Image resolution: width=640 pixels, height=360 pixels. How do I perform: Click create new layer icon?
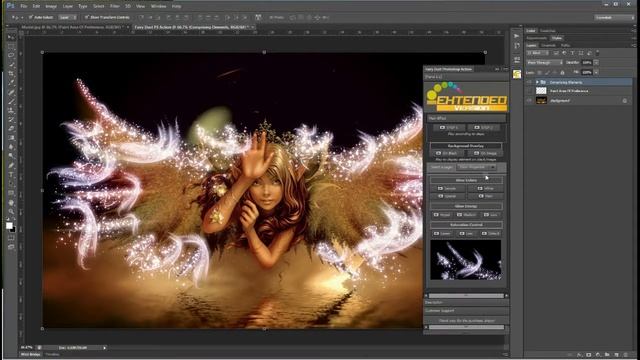click(x=616, y=355)
